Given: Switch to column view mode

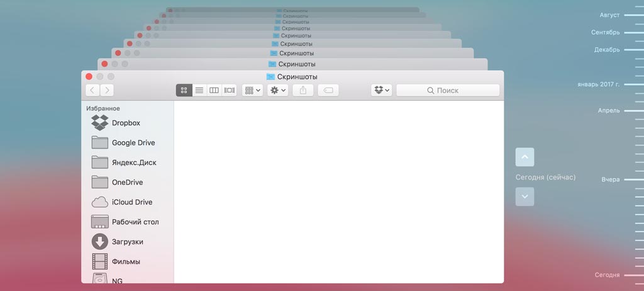Looking at the screenshot, I should (x=214, y=90).
